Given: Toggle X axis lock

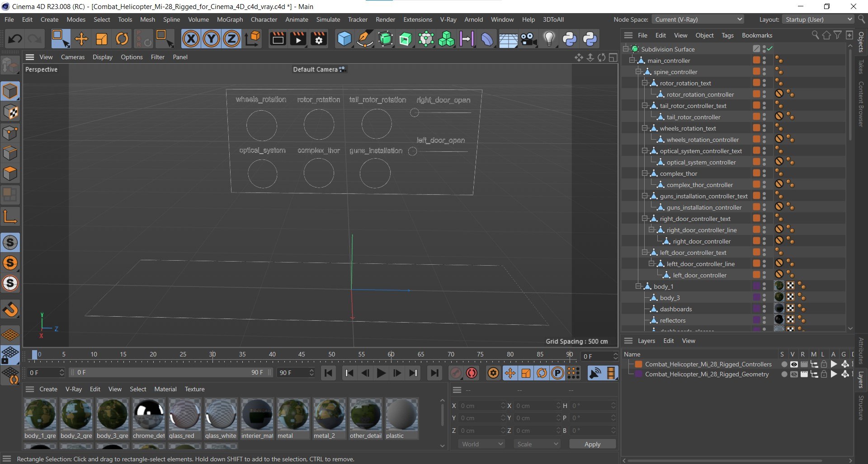Looking at the screenshot, I should pos(191,39).
